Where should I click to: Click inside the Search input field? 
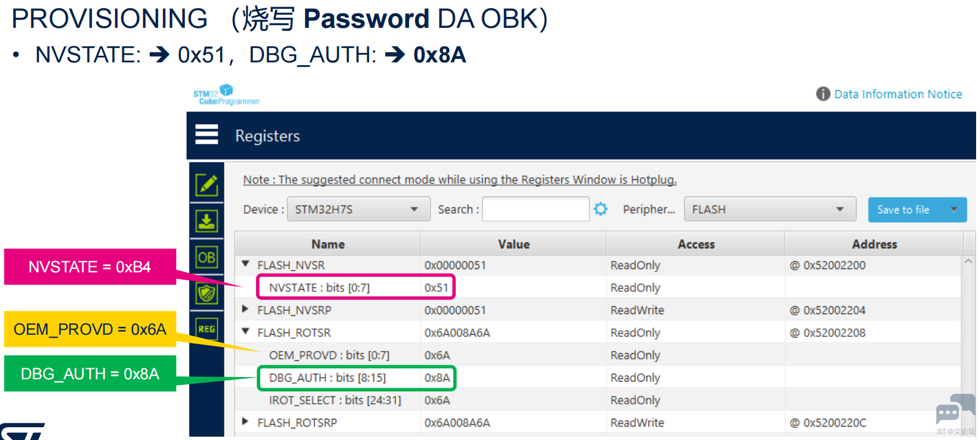[536, 209]
